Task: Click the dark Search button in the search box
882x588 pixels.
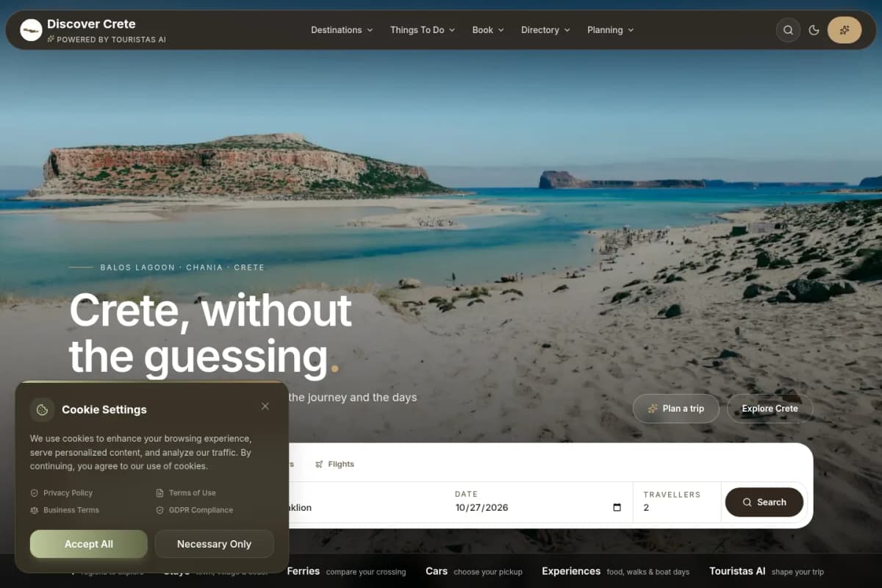Action: pyautogui.click(x=764, y=502)
